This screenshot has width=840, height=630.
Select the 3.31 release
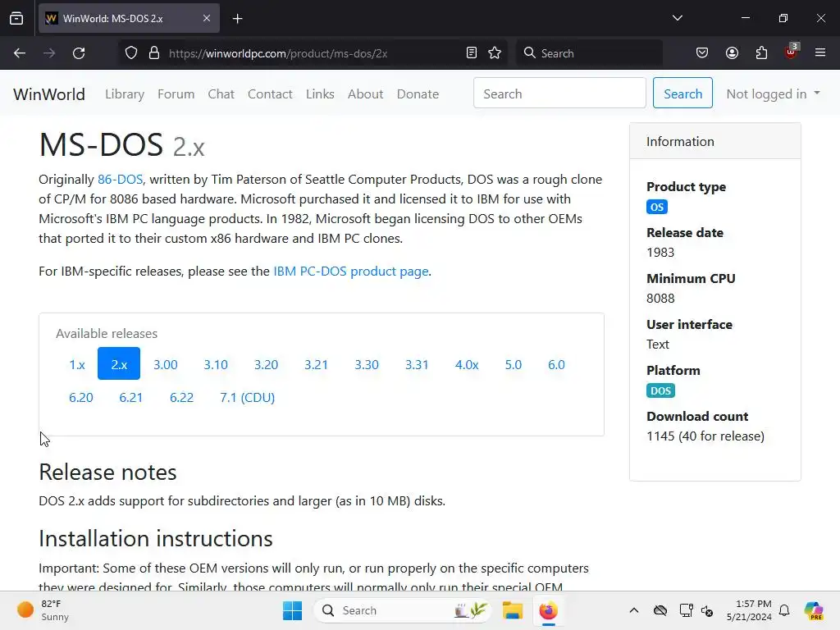pyautogui.click(x=417, y=364)
